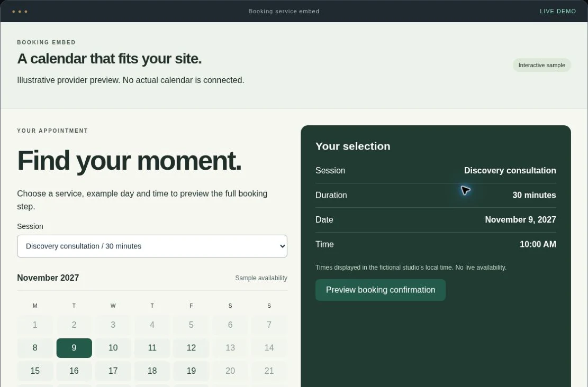This screenshot has width=588, height=387.
Task: Click the disabled day 2 cell
Action: [74, 325]
